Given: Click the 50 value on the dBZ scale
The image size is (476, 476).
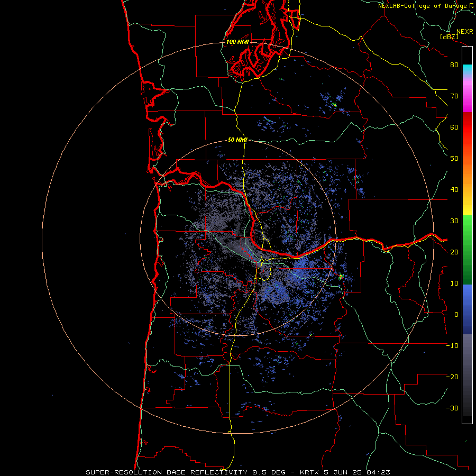Looking at the screenshot, I should [x=454, y=159].
